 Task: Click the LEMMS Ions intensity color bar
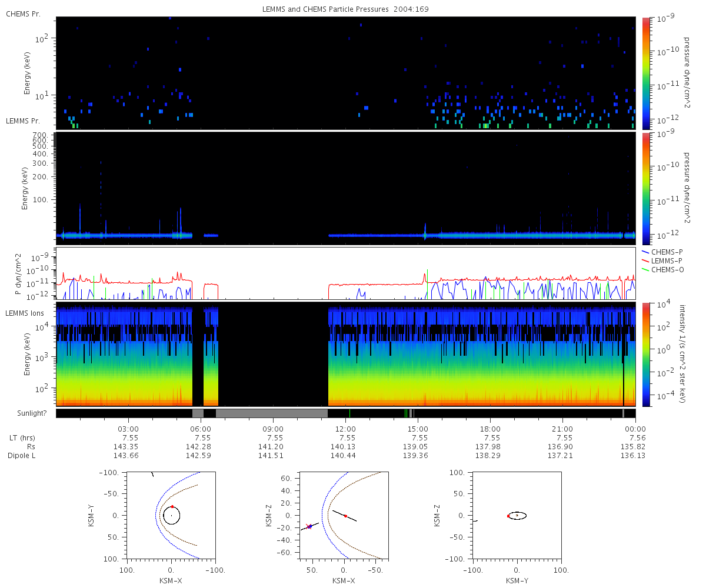[x=646, y=354]
